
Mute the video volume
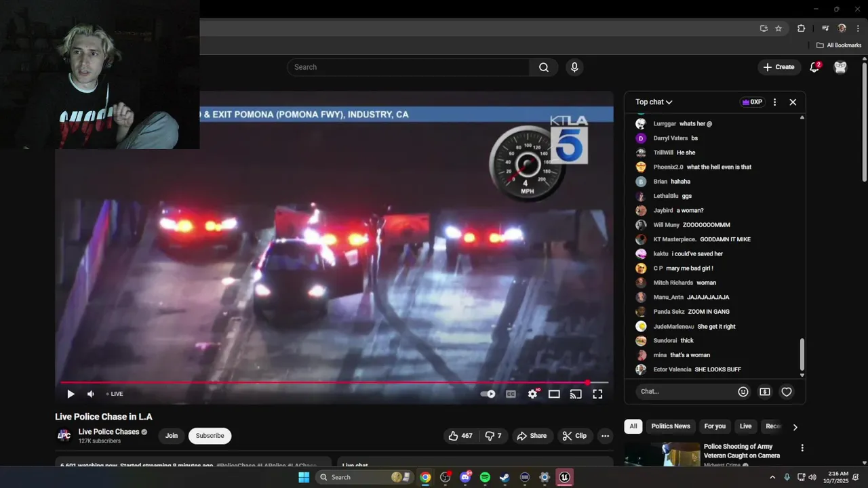[x=90, y=394]
